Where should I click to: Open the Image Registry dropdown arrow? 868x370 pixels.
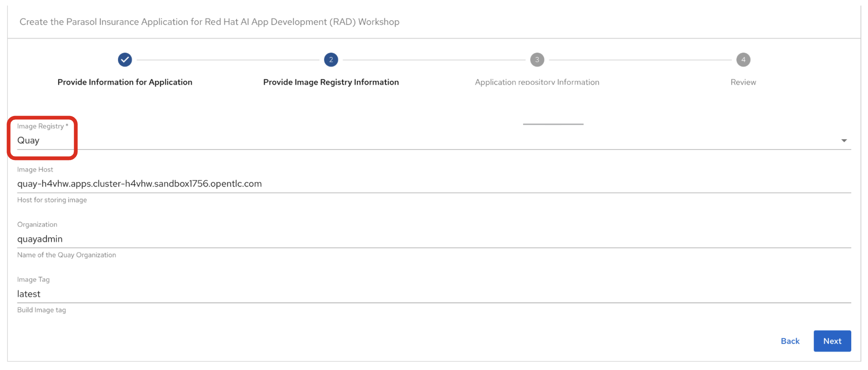click(844, 141)
